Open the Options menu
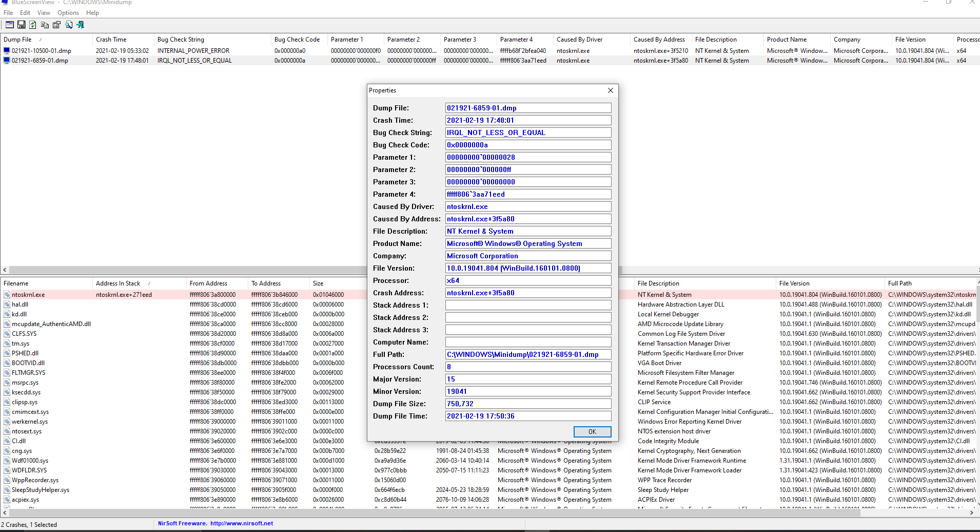The height and width of the screenshot is (532, 980). coord(68,13)
